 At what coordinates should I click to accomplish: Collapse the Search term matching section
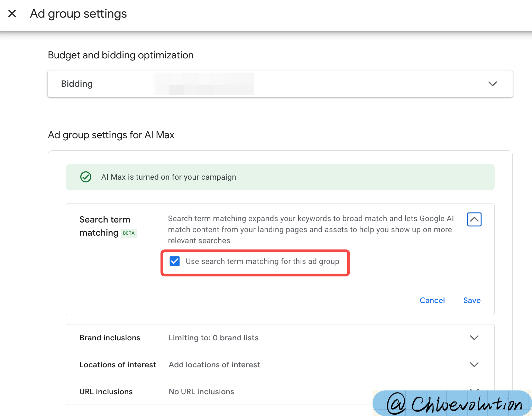click(474, 219)
